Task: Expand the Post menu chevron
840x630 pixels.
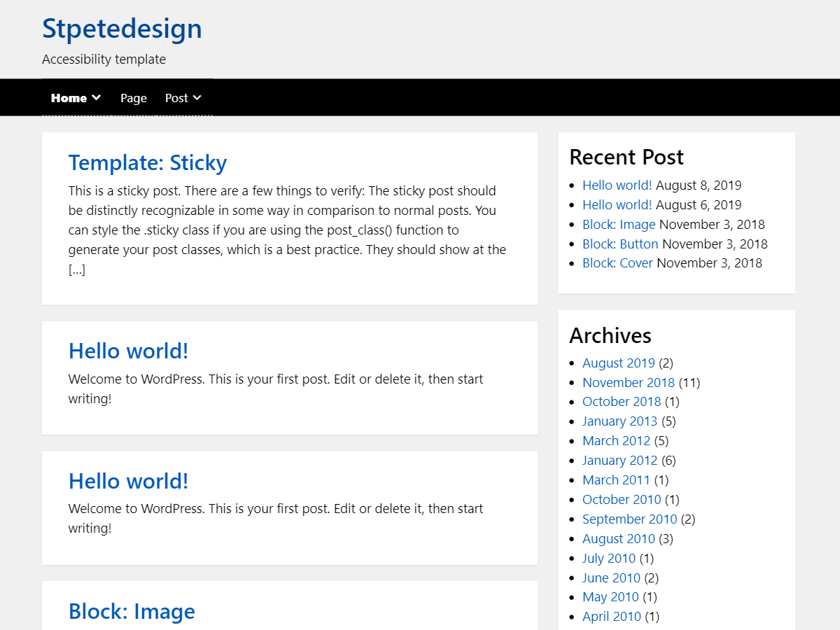Action: pyautogui.click(x=197, y=98)
